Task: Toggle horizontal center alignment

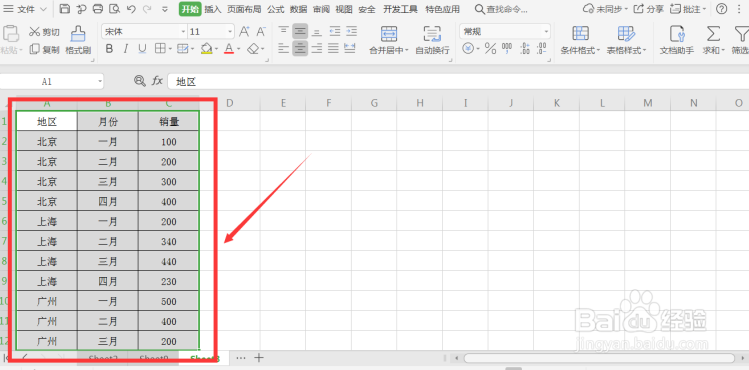Action: click(300, 48)
